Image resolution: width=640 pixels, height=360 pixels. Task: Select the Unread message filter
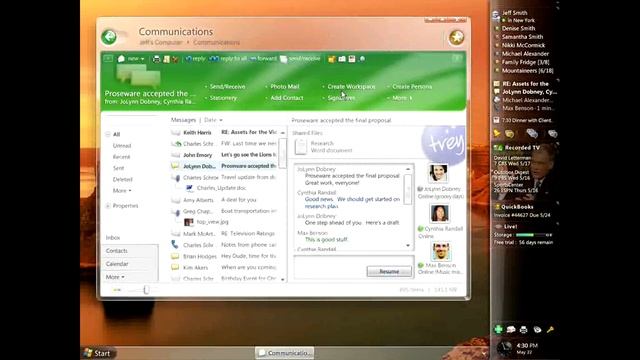point(122,146)
